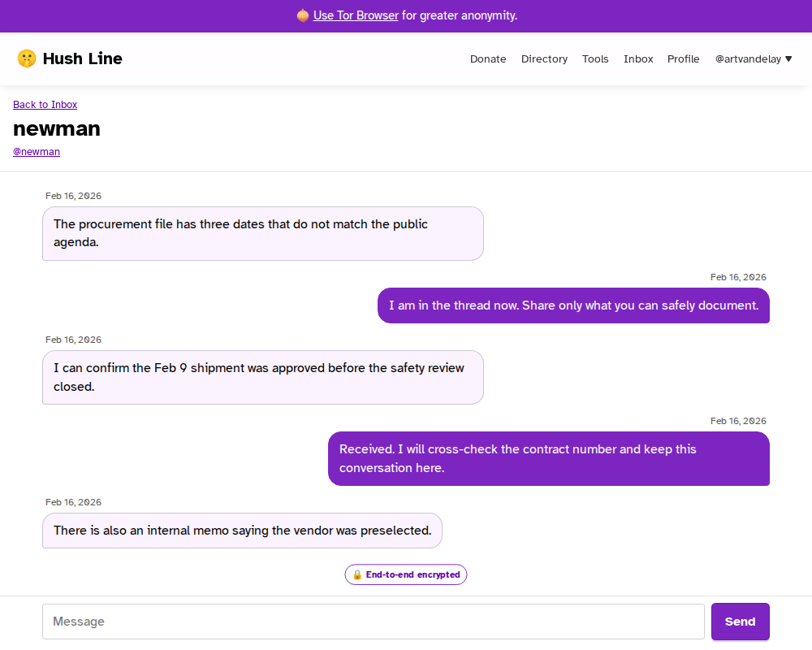Follow the Use Tor Browser link
This screenshot has height=650, width=812.
[356, 15]
